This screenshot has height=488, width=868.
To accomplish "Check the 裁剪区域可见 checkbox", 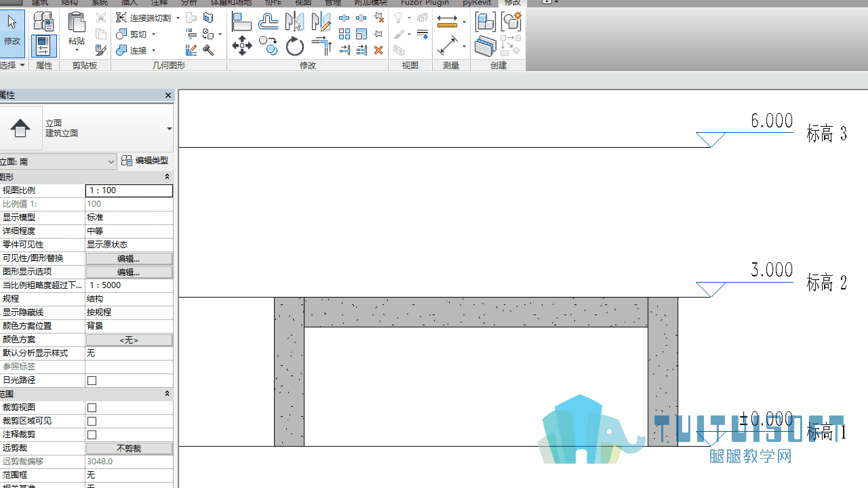I will click(x=92, y=421).
